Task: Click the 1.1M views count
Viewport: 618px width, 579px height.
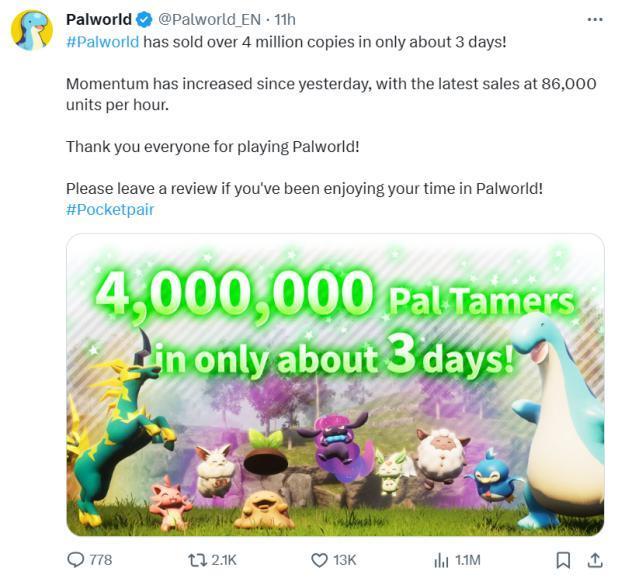Action: pos(467,560)
